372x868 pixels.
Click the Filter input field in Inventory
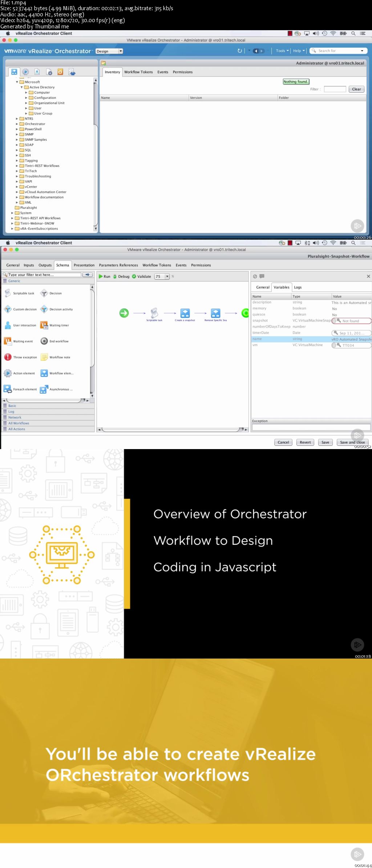point(335,89)
